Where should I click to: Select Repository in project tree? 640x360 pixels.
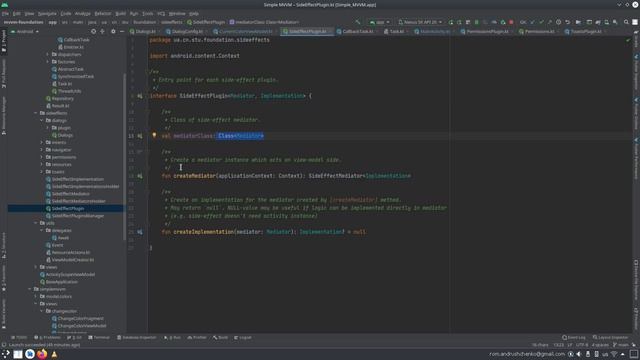62,98
